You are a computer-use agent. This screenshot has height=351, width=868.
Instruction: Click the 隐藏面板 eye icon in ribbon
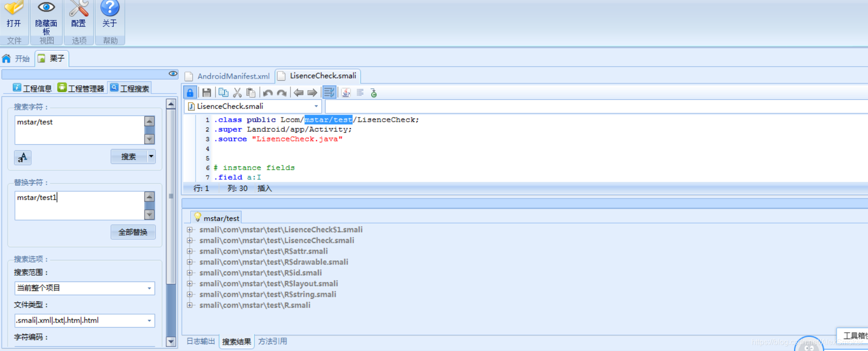click(46, 8)
